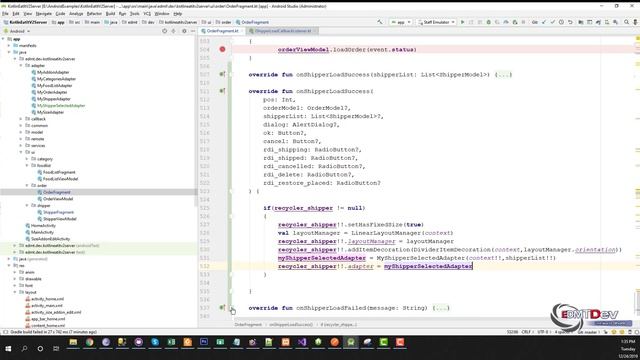Image resolution: width=640 pixels, height=360 pixels.
Task: Collapse the adapter package in tree
Action: 21,65
